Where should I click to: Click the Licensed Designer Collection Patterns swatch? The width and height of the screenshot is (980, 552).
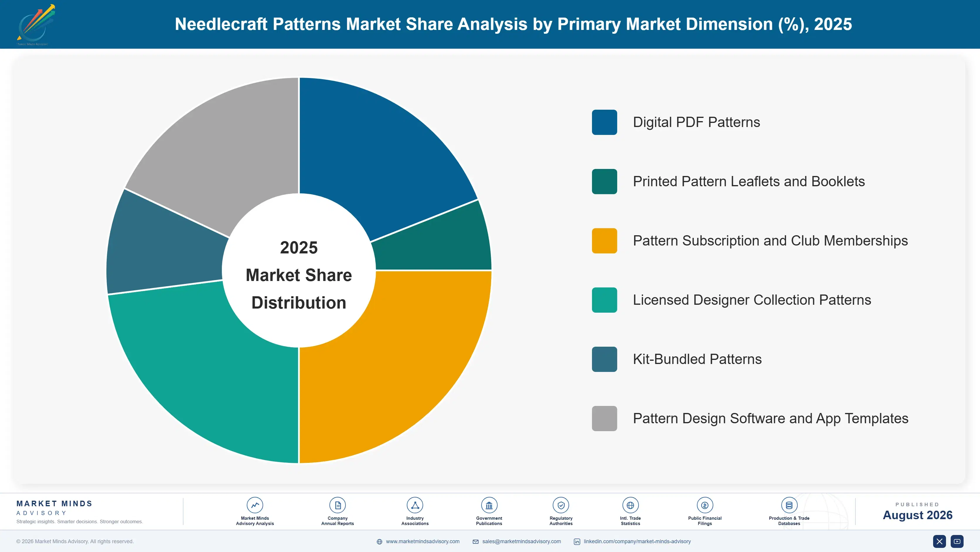(604, 300)
